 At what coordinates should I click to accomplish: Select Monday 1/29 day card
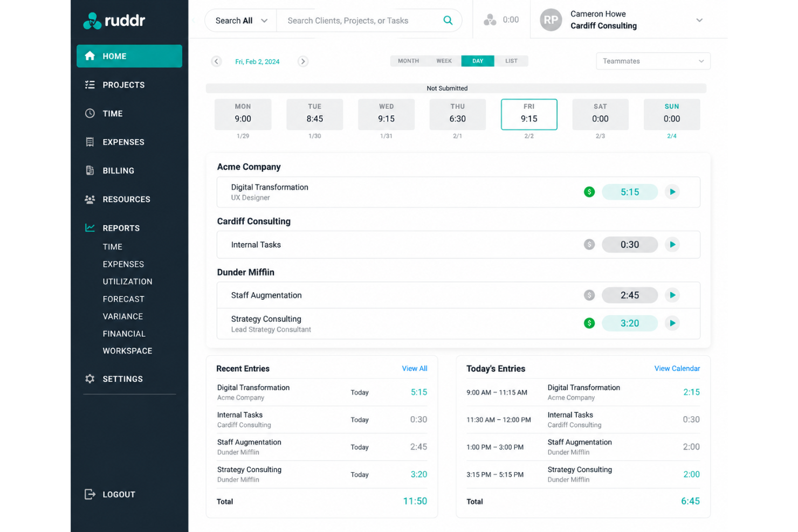(x=243, y=114)
